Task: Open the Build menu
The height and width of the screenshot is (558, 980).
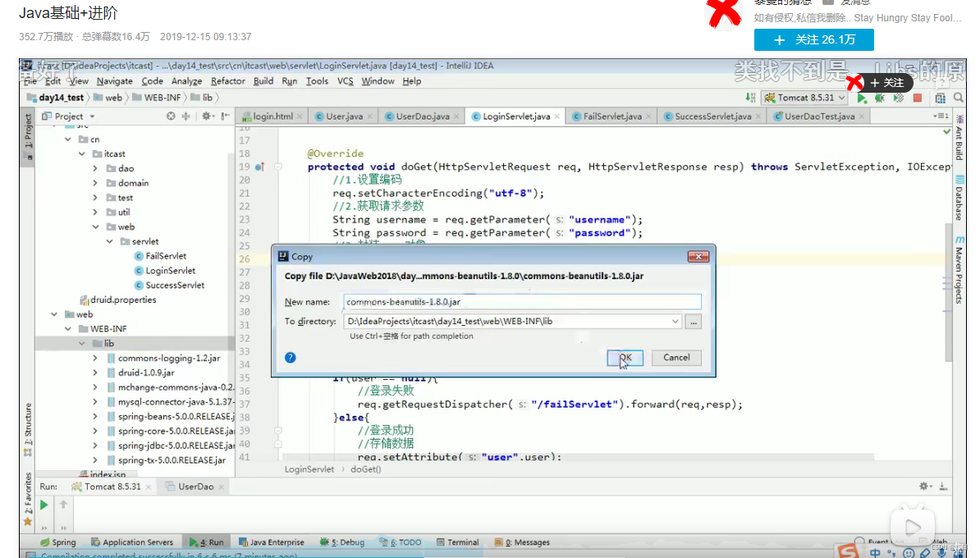Action: (x=263, y=81)
